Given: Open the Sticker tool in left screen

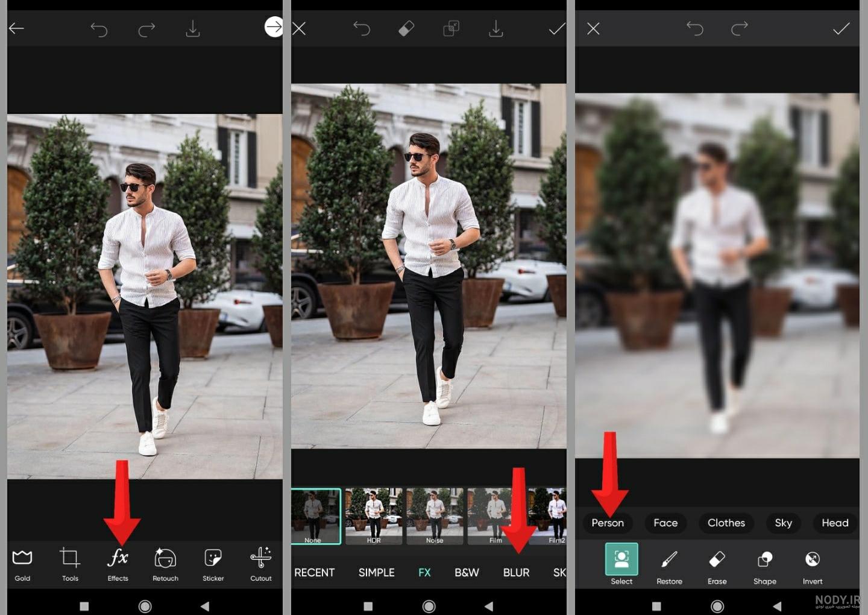Looking at the screenshot, I should [x=213, y=564].
